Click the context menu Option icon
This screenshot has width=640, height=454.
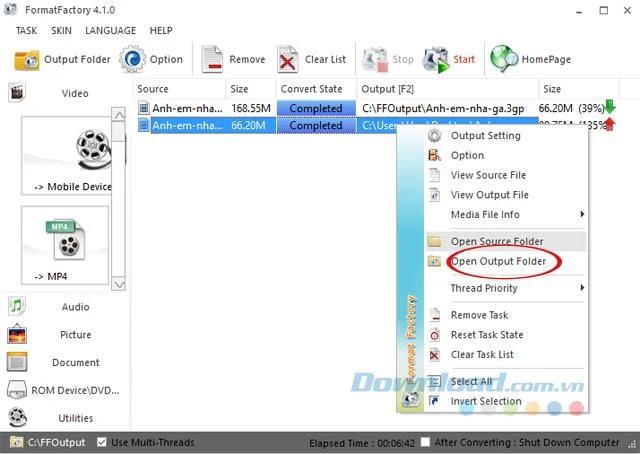[x=434, y=155]
